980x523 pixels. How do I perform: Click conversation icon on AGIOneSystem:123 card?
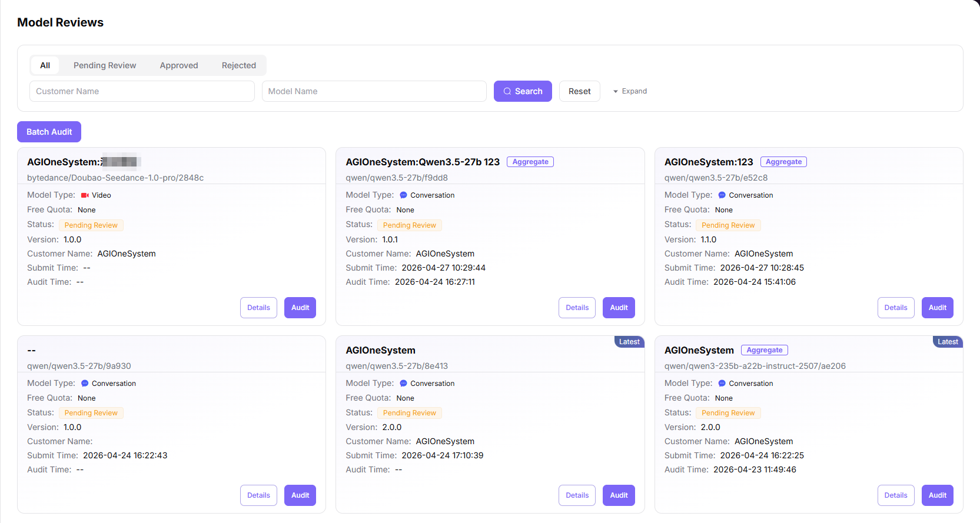[x=722, y=195]
